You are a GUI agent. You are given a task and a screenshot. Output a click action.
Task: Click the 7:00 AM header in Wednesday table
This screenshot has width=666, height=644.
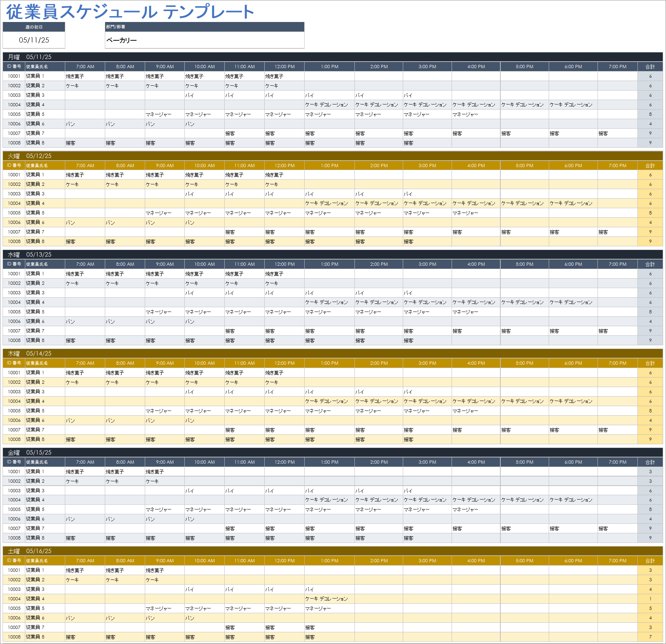[x=85, y=264]
